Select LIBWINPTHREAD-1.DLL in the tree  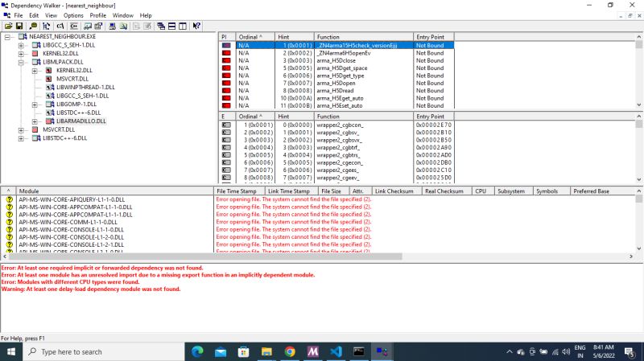coord(85,87)
